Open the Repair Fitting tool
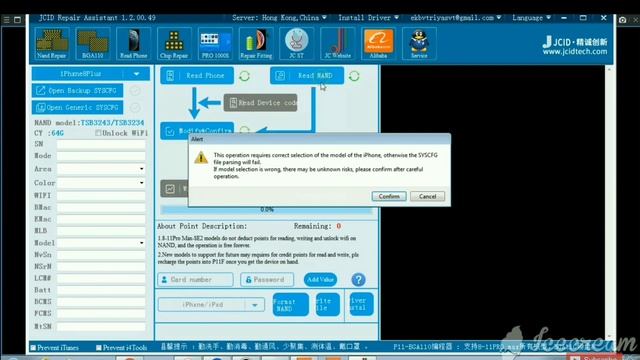The height and width of the screenshot is (360, 640). click(x=256, y=44)
